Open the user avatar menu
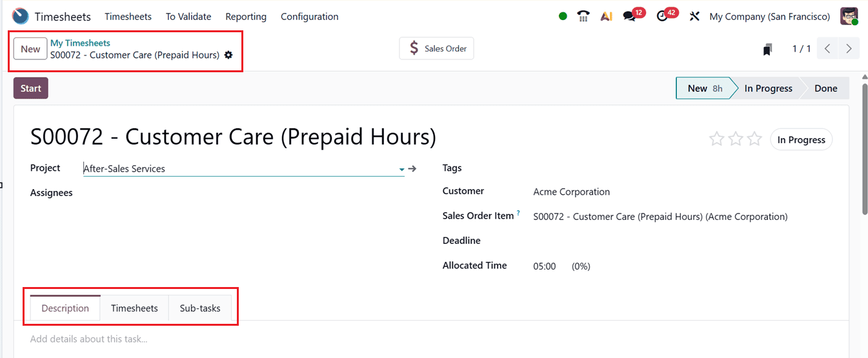This screenshot has width=868, height=358. coord(849,16)
